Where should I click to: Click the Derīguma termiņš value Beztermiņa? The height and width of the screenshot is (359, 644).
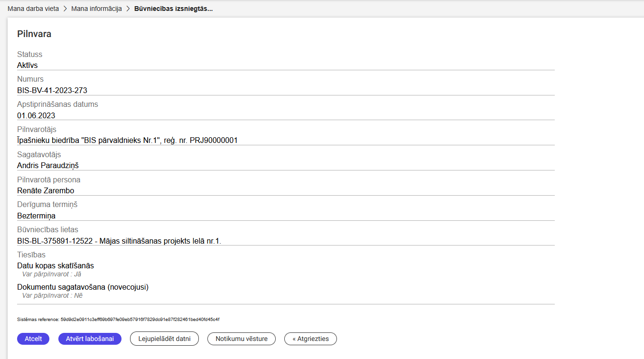pyautogui.click(x=36, y=216)
